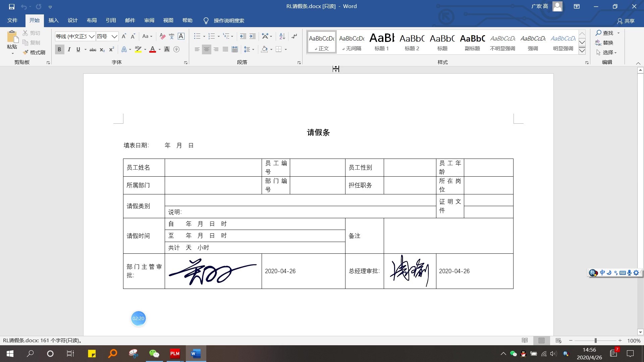
Task: Click the Sort icon in Paragraph group
Action: pos(282,36)
